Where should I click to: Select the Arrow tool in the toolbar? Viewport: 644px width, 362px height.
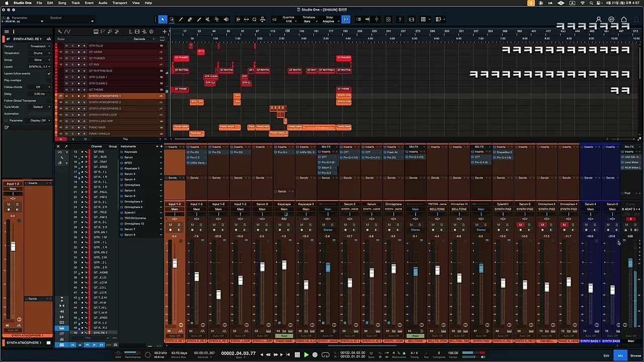coord(163,20)
